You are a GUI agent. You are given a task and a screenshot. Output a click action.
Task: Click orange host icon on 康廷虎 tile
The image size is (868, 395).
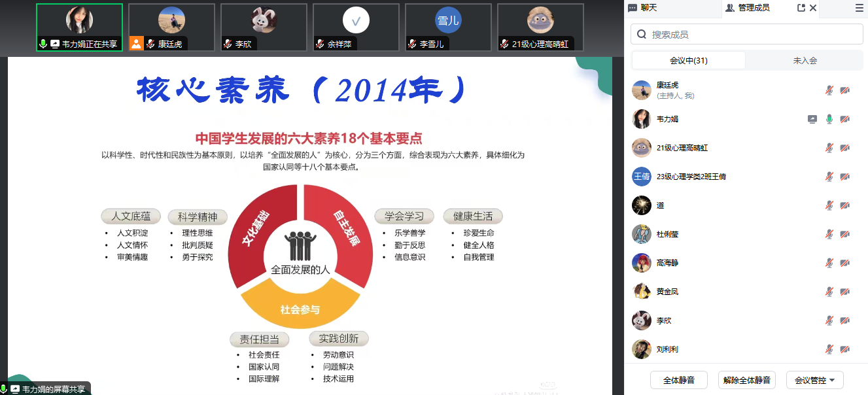coord(136,44)
